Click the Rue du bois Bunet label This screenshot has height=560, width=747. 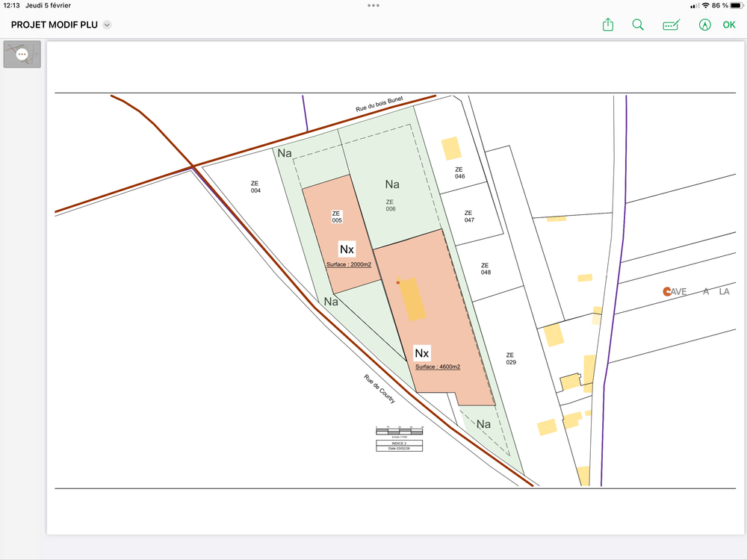click(379, 104)
